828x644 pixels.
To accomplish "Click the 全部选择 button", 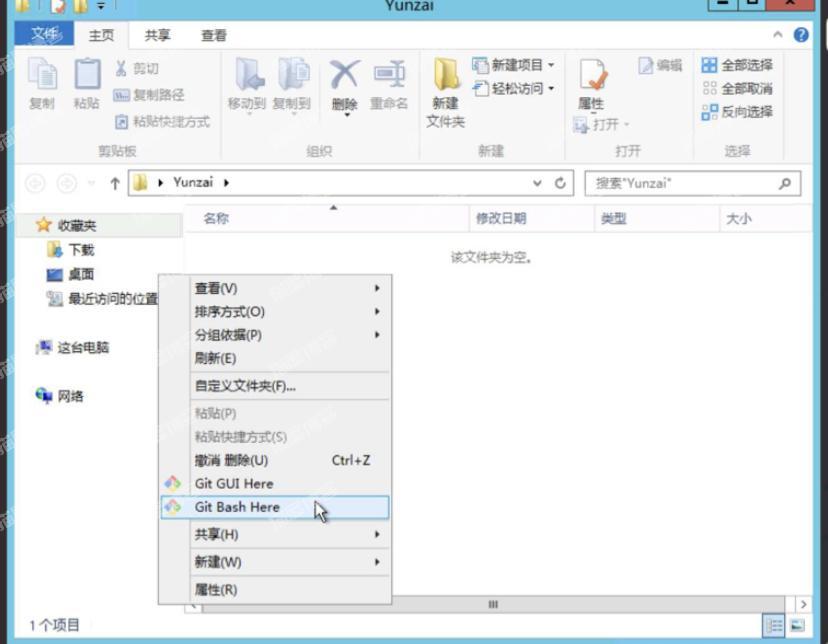I will pyautogui.click(x=738, y=65).
